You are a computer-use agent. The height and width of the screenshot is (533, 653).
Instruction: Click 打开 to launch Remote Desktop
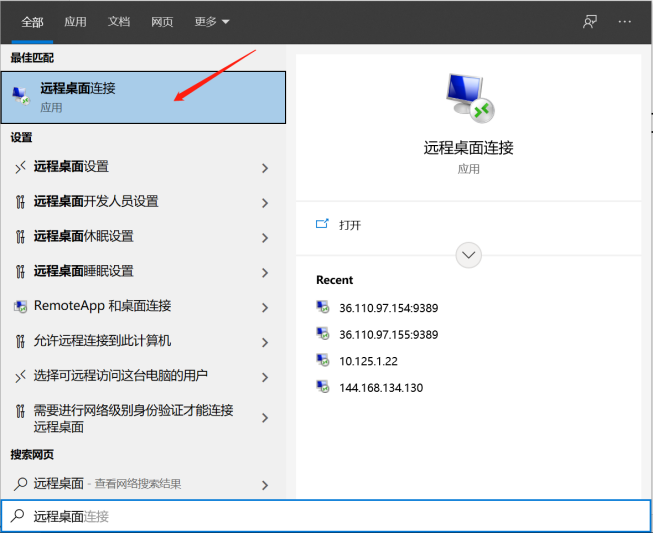pos(350,225)
